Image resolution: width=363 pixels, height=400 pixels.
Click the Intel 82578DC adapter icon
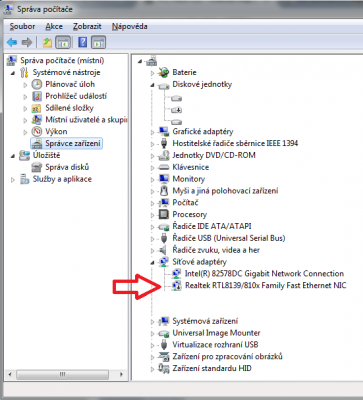[x=177, y=274]
